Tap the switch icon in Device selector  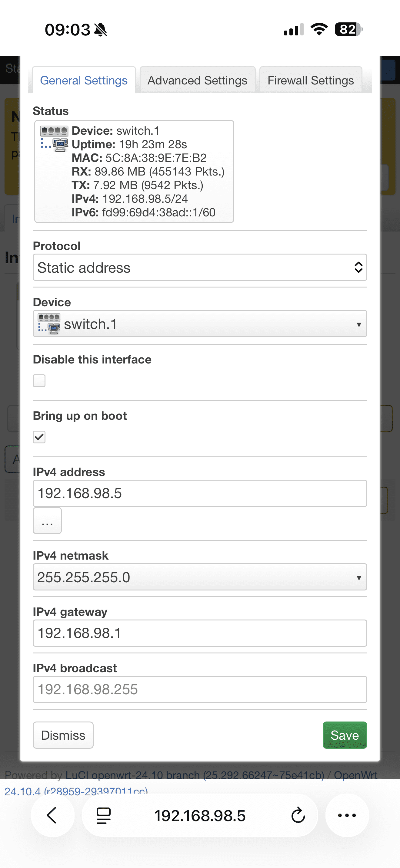point(49,324)
